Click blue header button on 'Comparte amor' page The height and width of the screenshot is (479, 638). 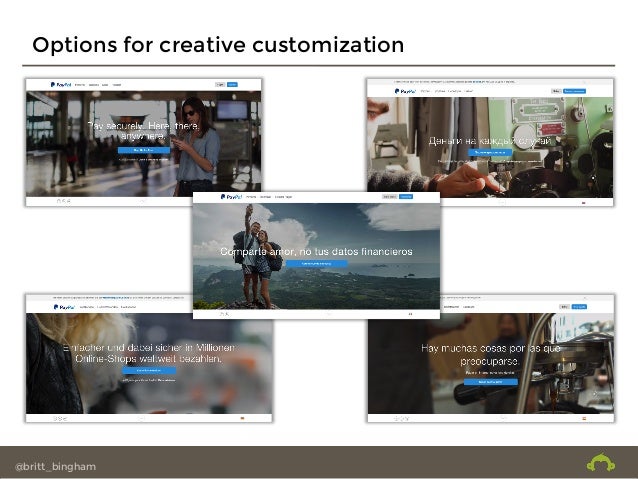(406, 197)
